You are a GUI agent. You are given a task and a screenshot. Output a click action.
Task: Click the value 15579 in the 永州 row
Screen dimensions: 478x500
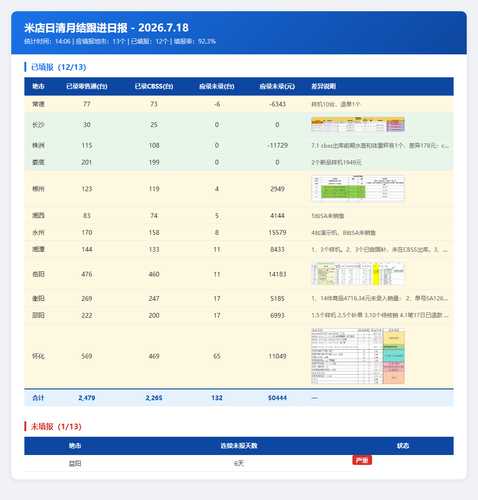(x=277, y=233)
